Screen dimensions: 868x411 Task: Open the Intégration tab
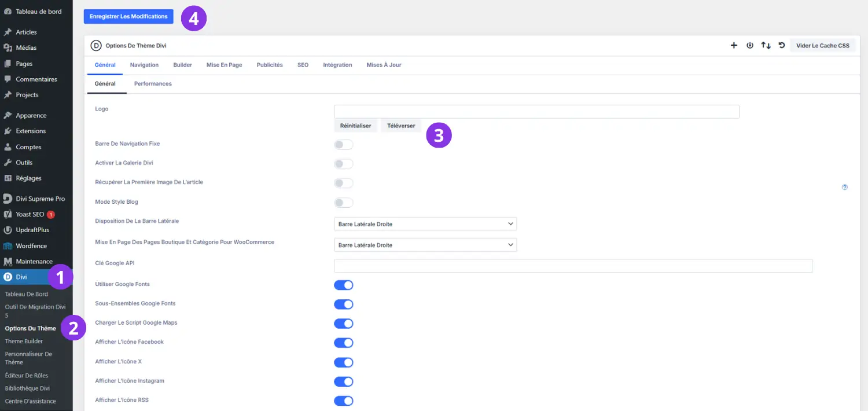(337, 65)
